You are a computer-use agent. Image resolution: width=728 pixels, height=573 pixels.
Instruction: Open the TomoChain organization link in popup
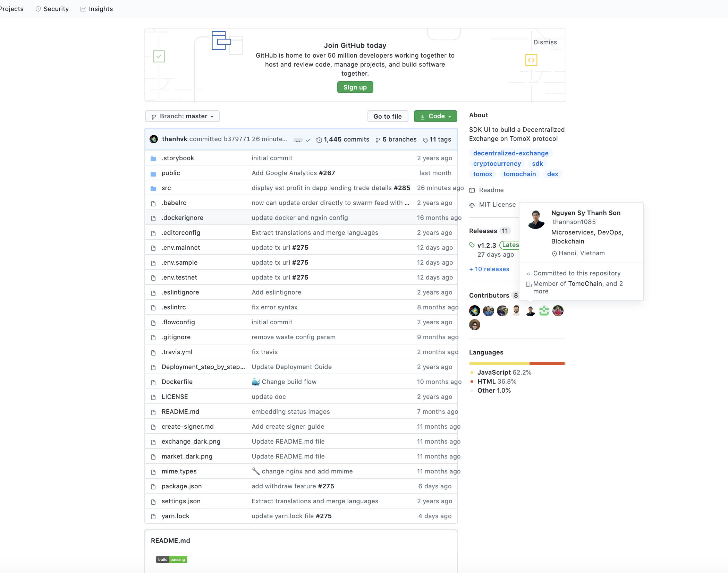(x=585, y=284)
